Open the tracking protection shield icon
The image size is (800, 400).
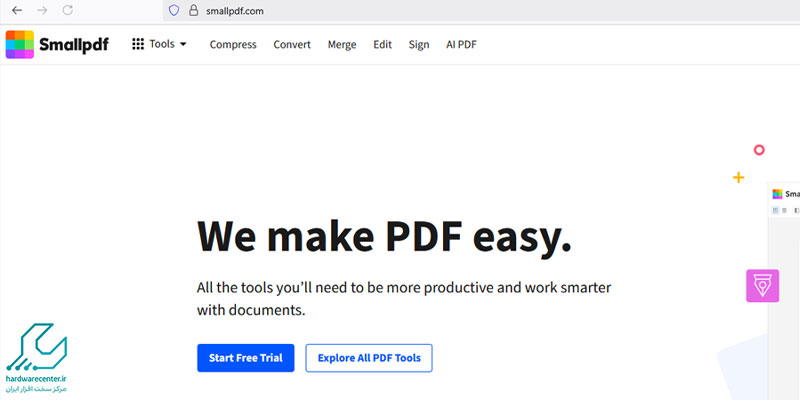pyautogui.click(x=173, y=10)
